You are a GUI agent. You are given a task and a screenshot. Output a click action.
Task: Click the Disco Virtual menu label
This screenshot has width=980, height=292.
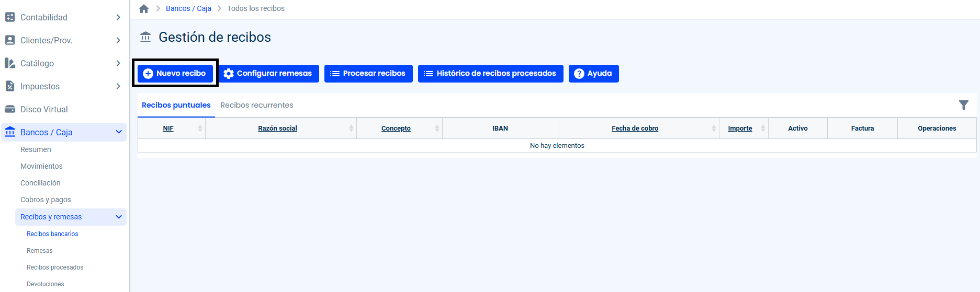[44, 109]
